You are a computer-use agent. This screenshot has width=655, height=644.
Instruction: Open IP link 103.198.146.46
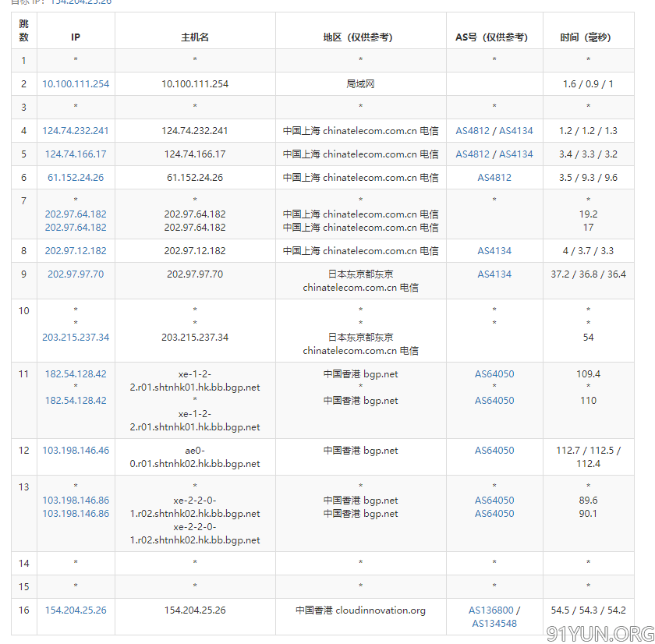(76, 450)
